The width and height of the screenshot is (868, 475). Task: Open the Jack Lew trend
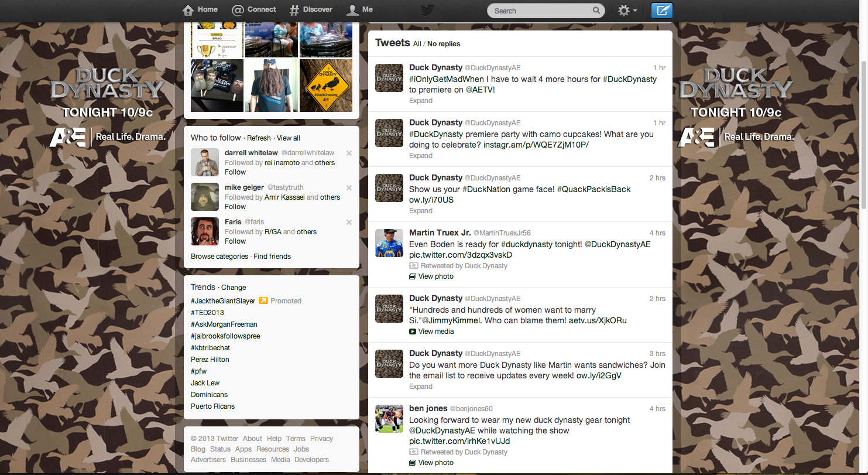coord(205,383)
